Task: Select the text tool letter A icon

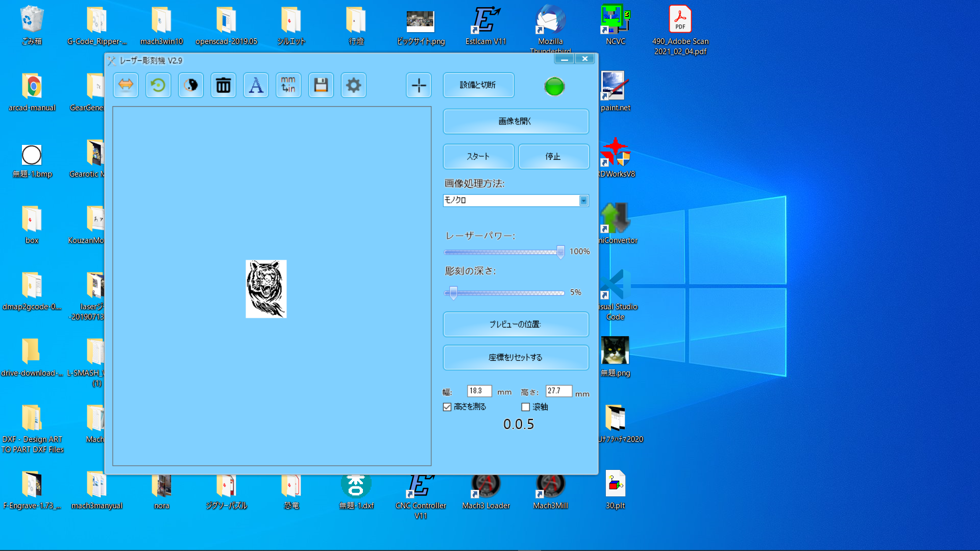Action: [x=256, y=85]
